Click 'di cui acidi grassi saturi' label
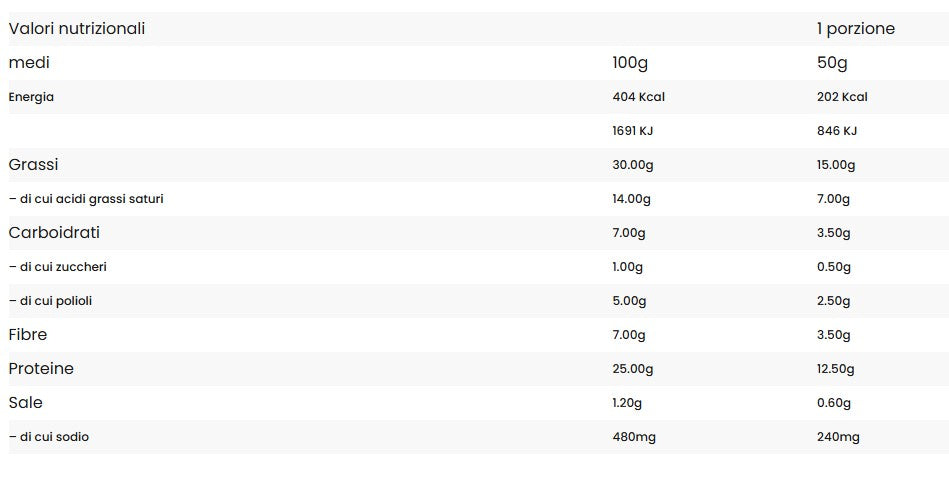 tap(86, 199)
